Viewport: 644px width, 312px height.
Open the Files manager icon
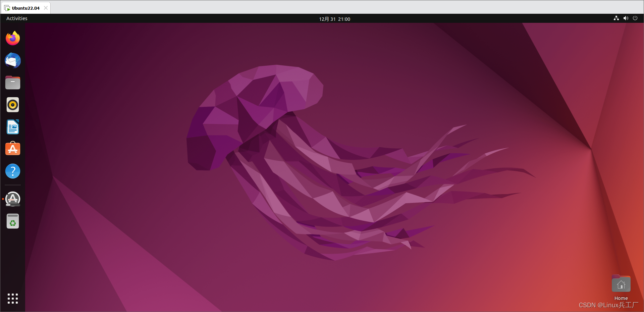click(13, 83)
